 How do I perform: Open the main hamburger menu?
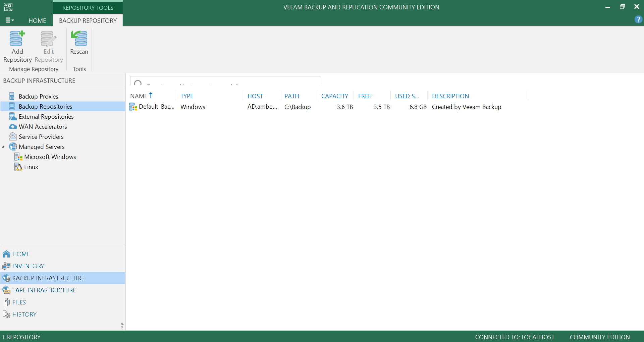pos(10,20)
